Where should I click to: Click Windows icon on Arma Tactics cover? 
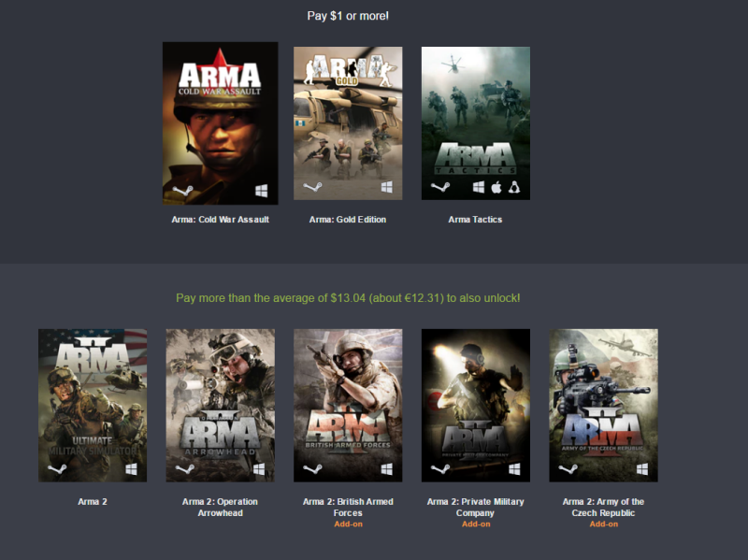[x=479, y=187]
